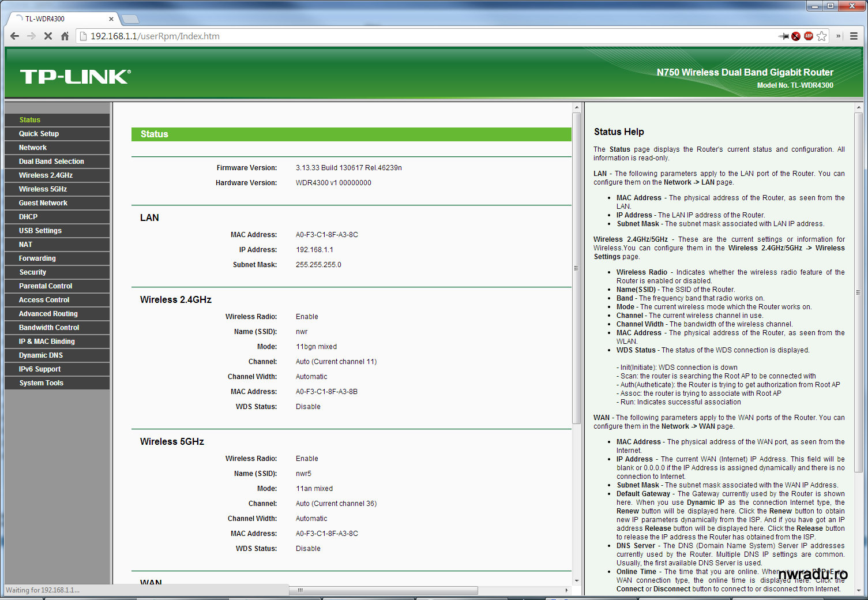This screenshot has height=600, width=868.
Task: Open Dynamic DNS menu item
Action: coord(57,355)
